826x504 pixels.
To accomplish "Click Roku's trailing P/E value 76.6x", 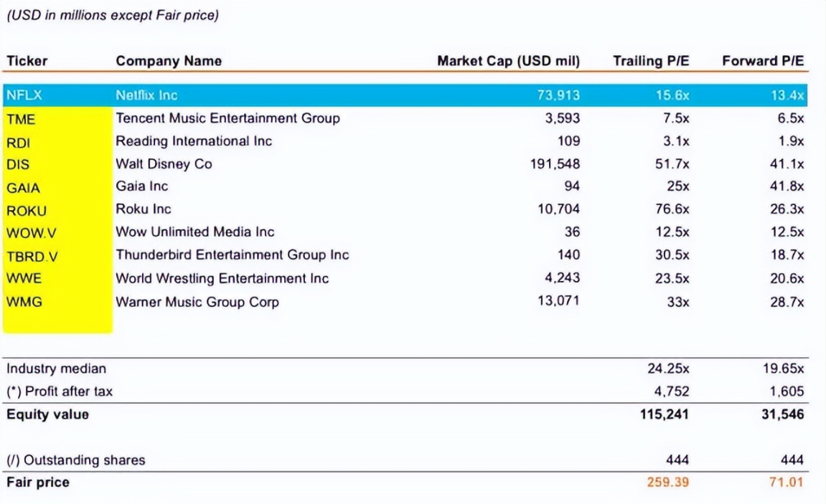I will pos(672,209).
